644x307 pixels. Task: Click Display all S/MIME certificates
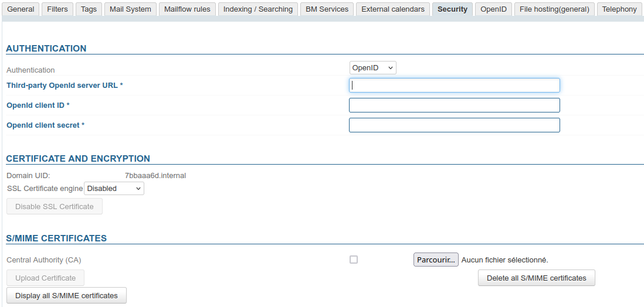(x=66, y=295)
